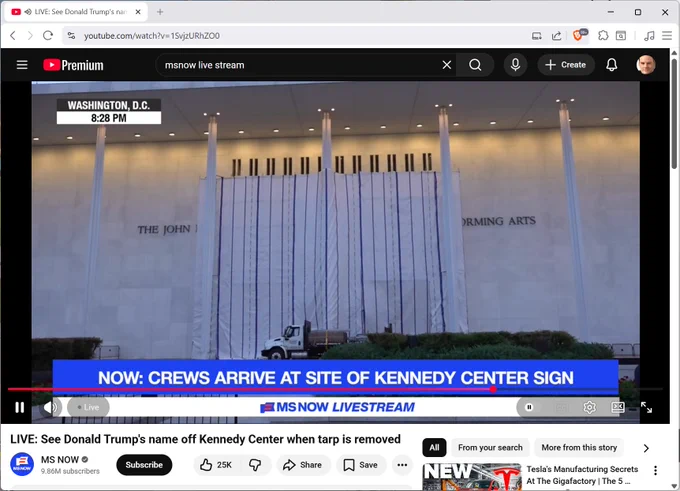Select 'More from this story' chip

tap(579, 448)
